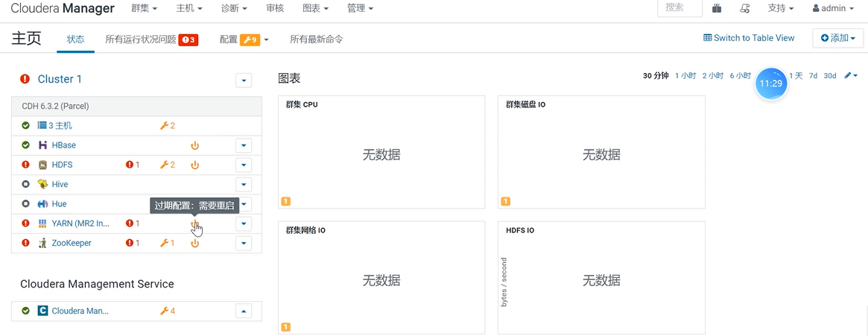
Task: Click the HDFS IO chart title
Action: (x=520, y=230)
